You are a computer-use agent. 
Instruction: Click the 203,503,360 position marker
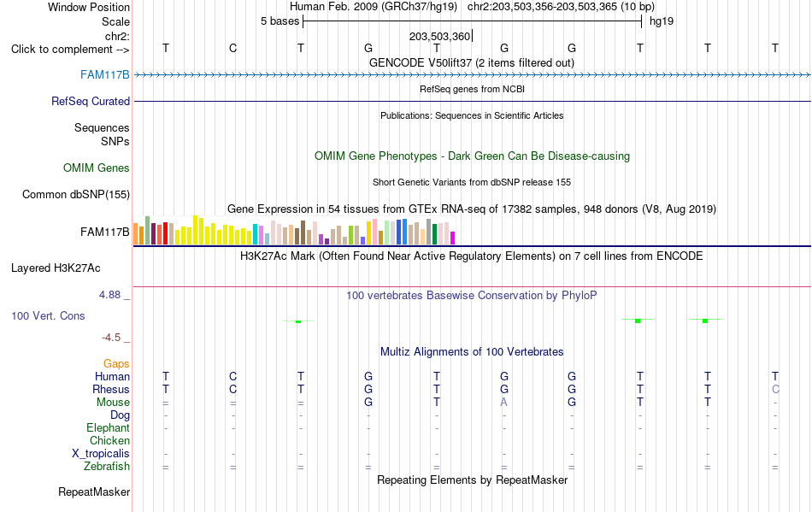click(439, 36)
